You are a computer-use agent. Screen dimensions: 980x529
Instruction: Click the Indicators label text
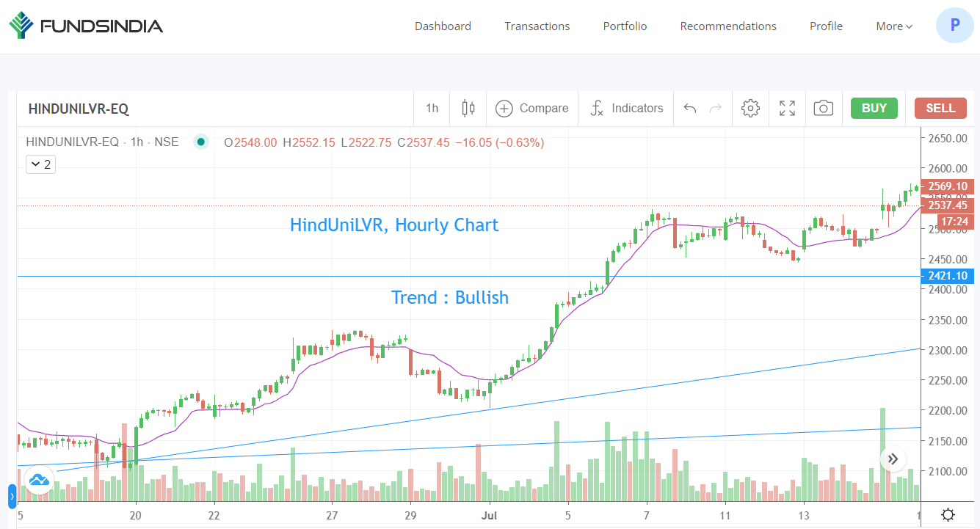637,109
